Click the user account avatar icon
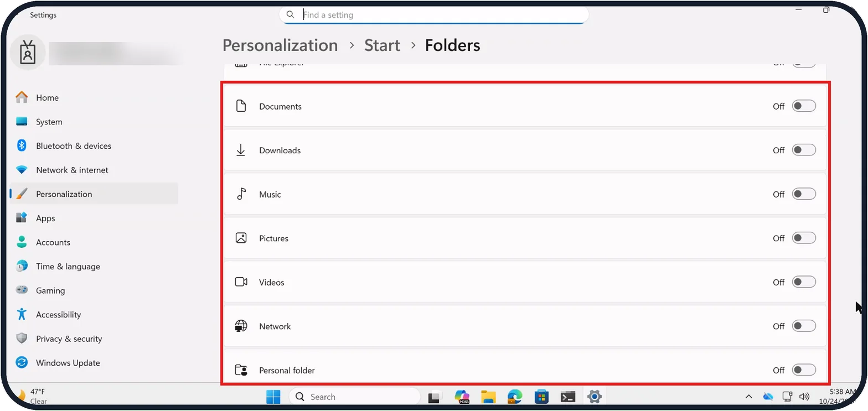This screenshot has height=411, width=868. (28, 53)
